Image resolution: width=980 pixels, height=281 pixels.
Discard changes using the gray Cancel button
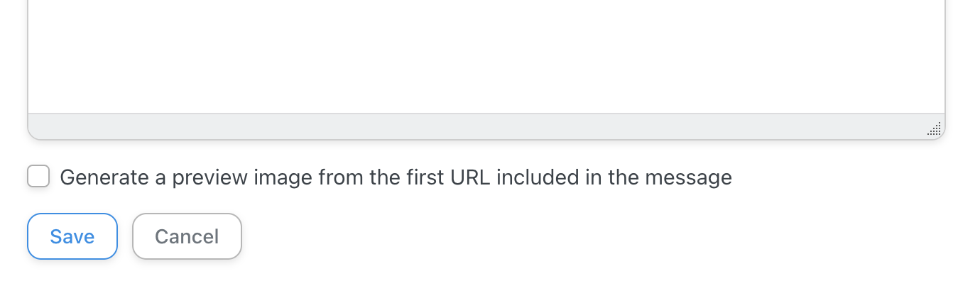point(187,236)
